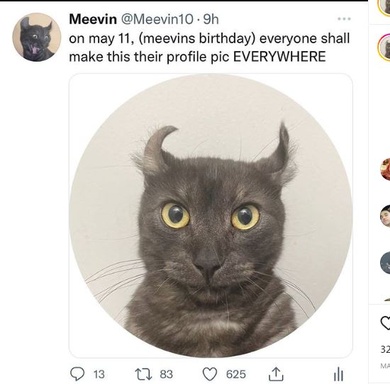View tweet analytics bar chart icon
Image resolution: width=390 pixels, height=384 pixels.
coord(338,374)
